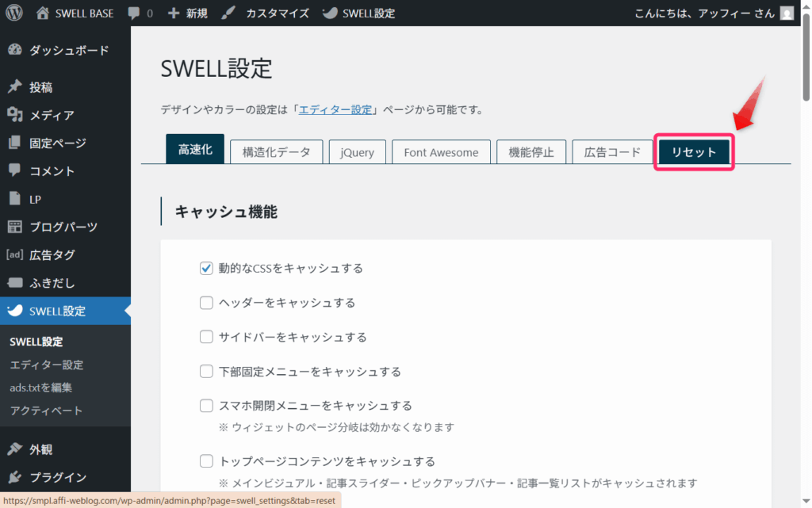Click the user avatar in admin bar
812x508 pixels.
tap(787, 13)
